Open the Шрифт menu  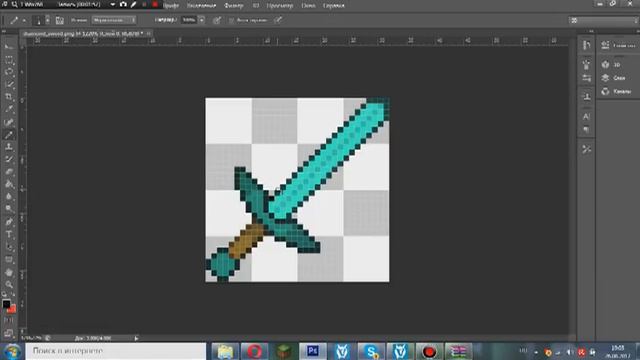(x=171, y=5)
